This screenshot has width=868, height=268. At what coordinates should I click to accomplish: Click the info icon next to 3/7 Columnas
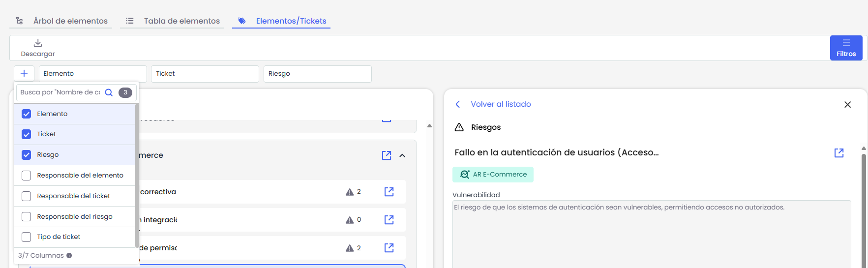69,256
